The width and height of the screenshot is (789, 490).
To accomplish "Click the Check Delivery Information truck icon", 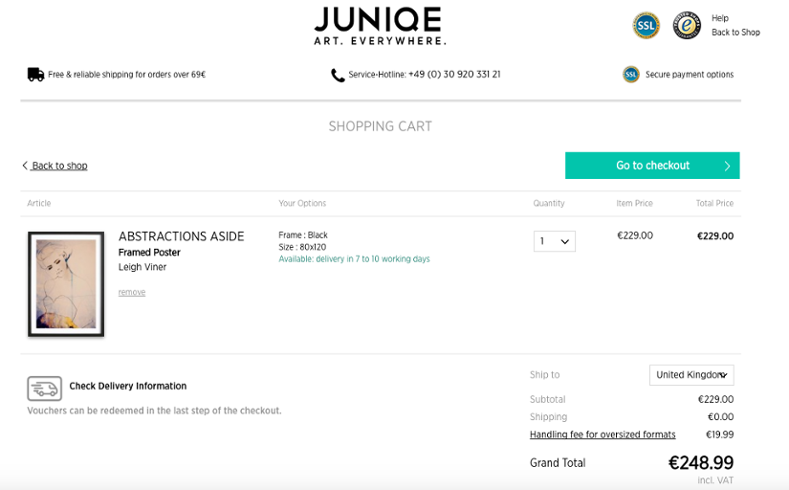I will click(x=44, y=388).
